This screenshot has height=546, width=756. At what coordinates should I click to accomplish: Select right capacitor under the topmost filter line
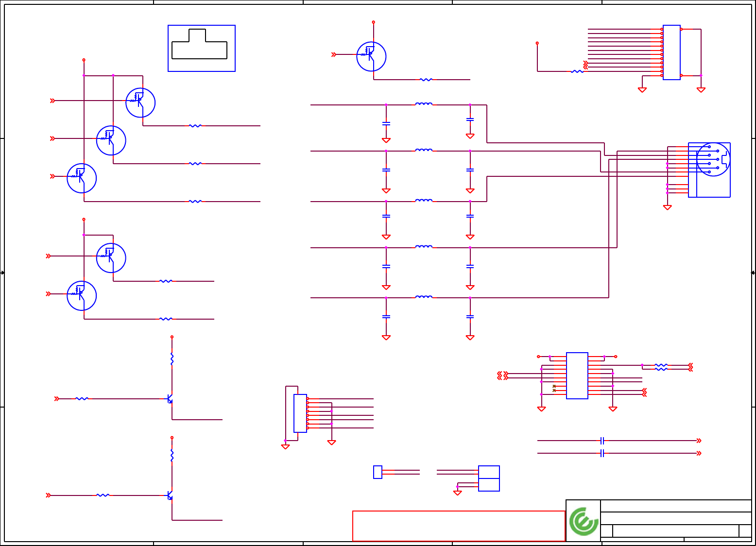click(470, 119)
